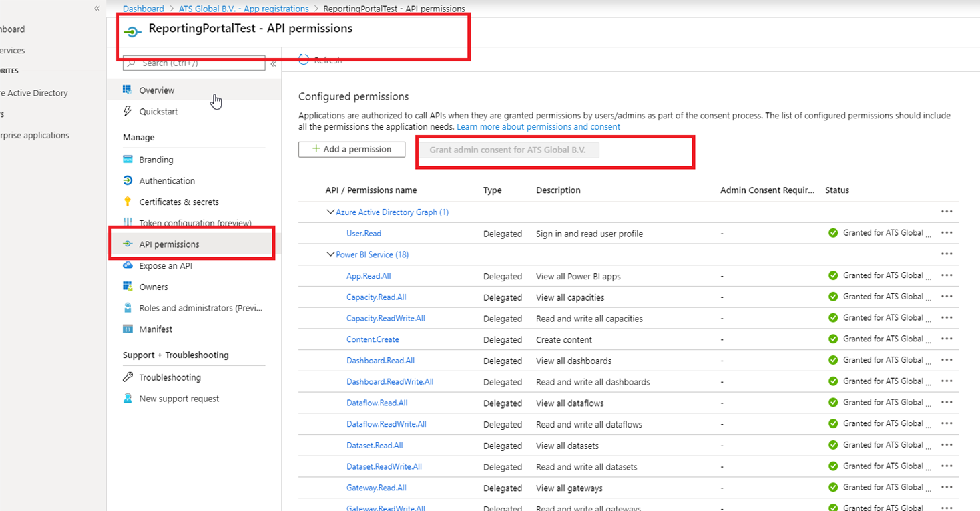Click the Expose an API cloud icon
The image size is (980, 511).
[x=128, y=265]
